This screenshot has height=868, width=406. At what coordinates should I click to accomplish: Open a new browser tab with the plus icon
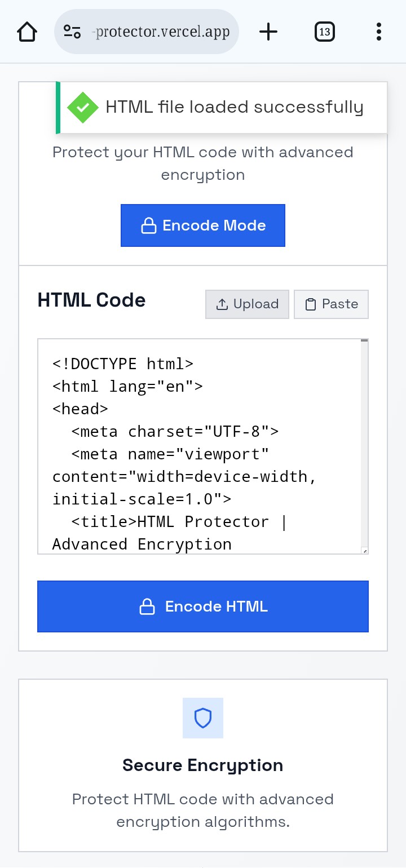tap(268, 32)
